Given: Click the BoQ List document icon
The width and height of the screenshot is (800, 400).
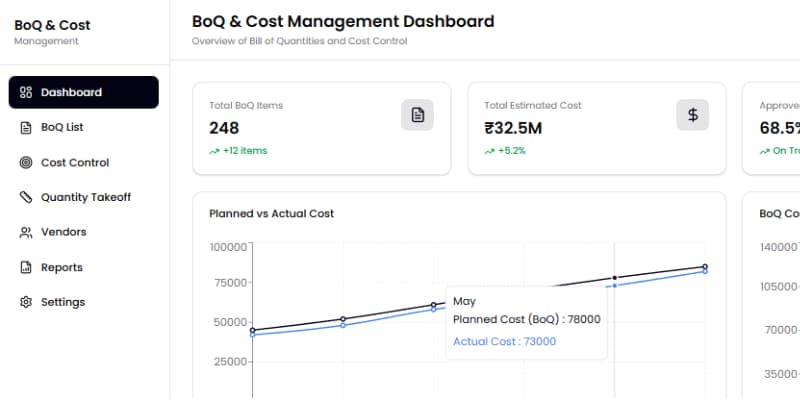Looking at the screenshot, I should click(x=26, y=128).
